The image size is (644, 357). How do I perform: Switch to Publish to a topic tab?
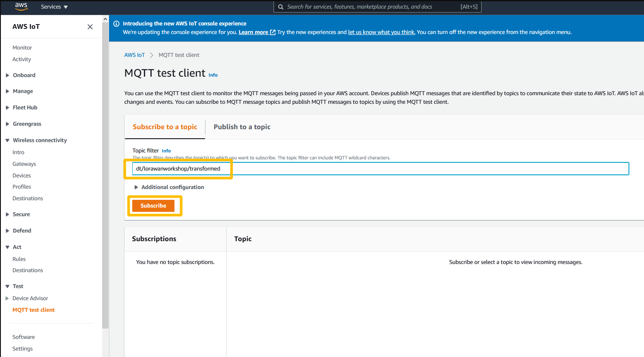pyautogui.click(x=242, y=127)
